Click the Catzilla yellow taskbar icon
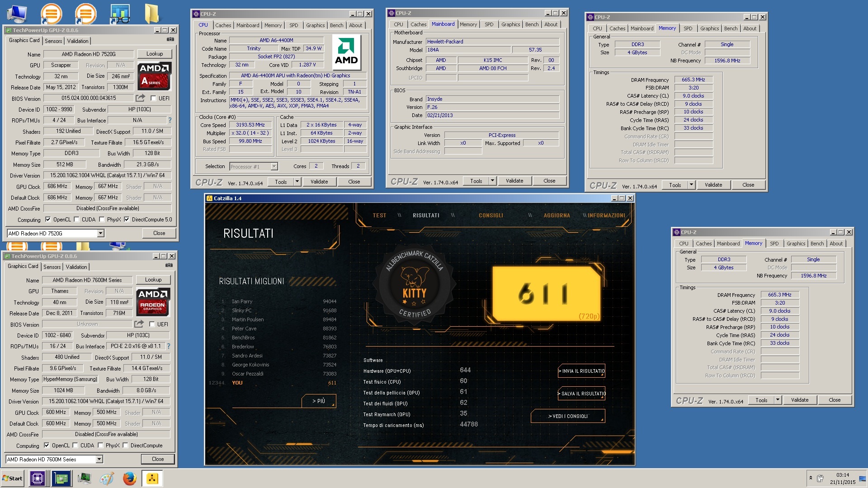 pos(152,478)
